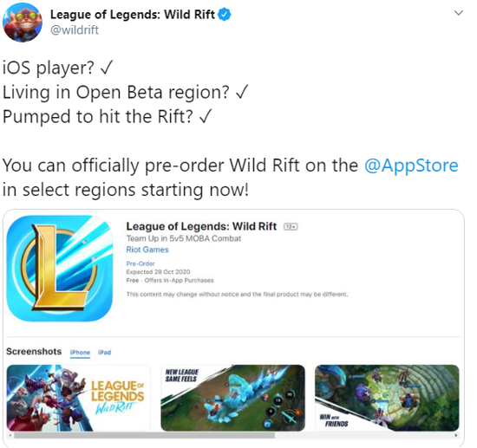Open the @AppStore mention link
The image size is (477, 448).
tap(411, 166)
